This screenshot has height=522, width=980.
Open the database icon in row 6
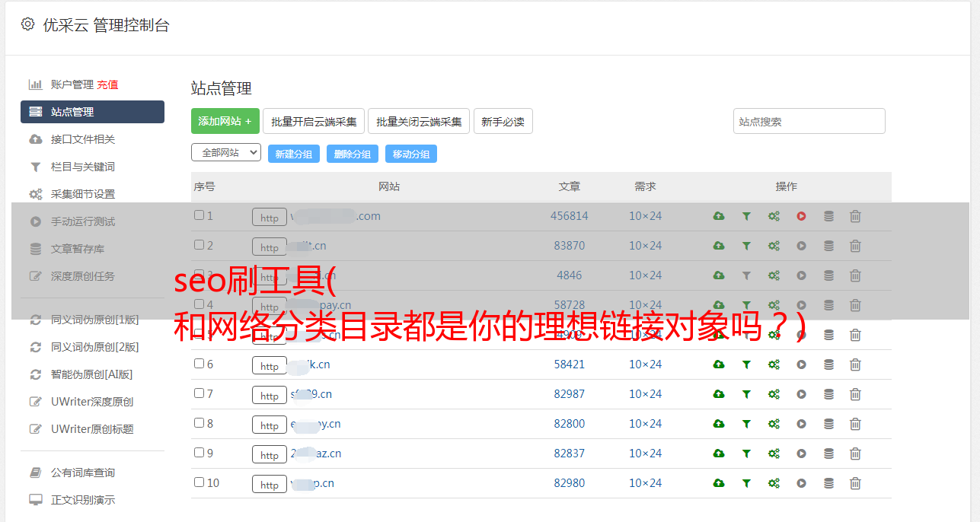point(828,364)
